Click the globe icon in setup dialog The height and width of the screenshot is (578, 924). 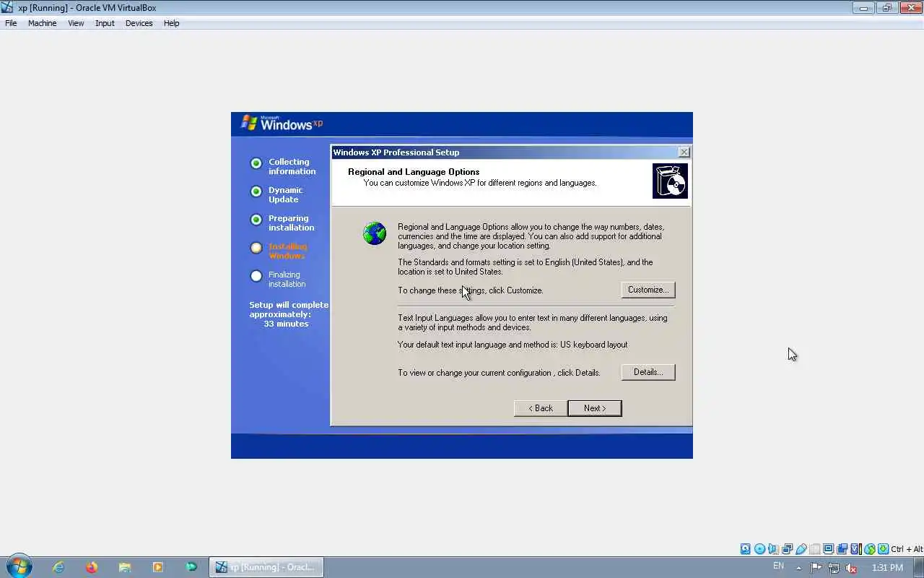[x=375, y=233]
